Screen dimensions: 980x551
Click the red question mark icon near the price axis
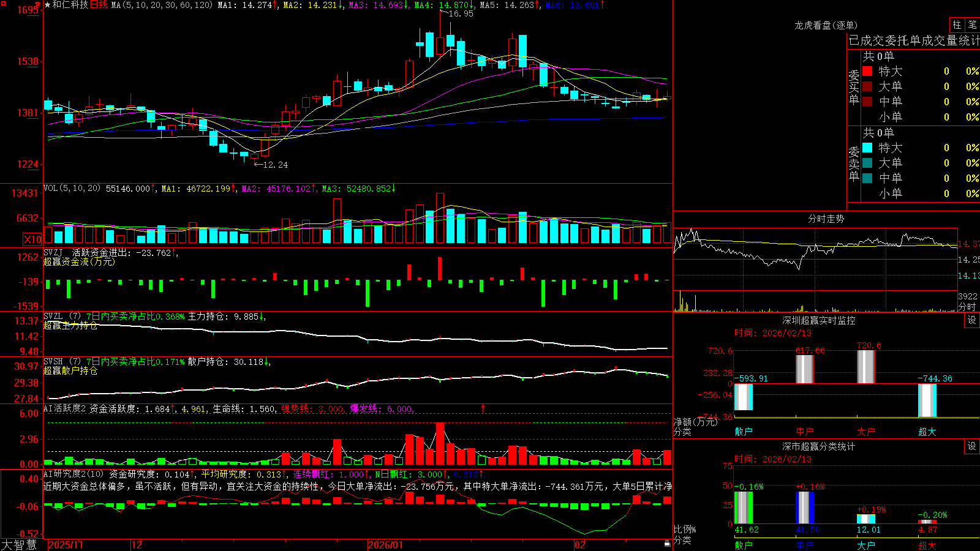coord(38,6)
